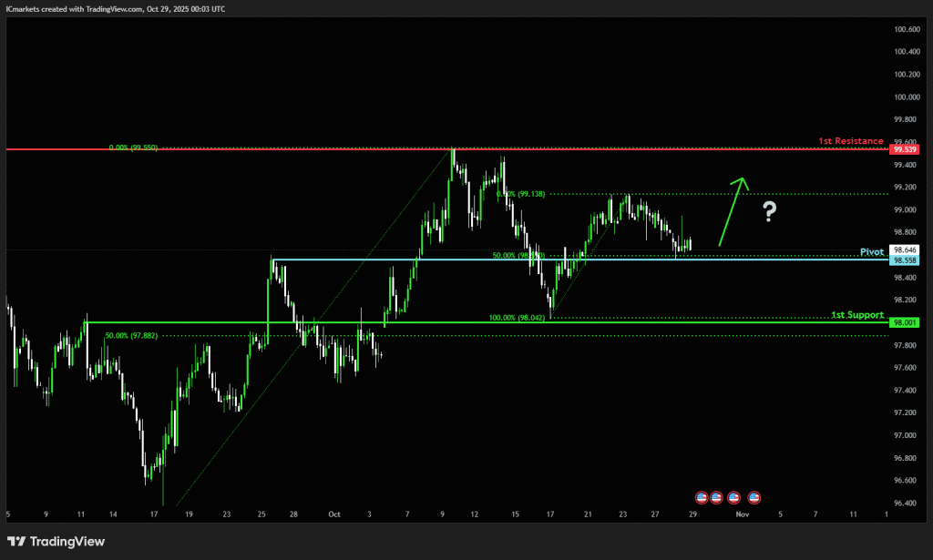Click the first US flag economic event icon
933x560 pixels.
pos(702,497)
